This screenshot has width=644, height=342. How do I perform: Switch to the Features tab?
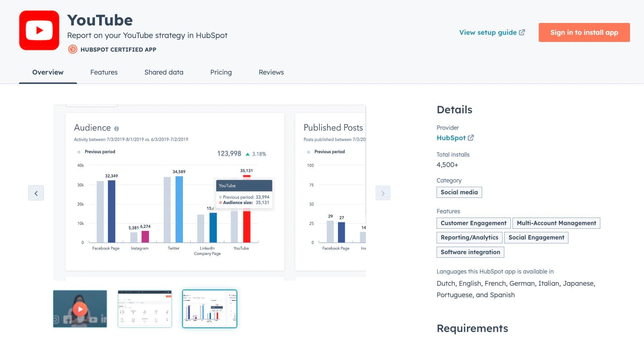click(104, 72)
